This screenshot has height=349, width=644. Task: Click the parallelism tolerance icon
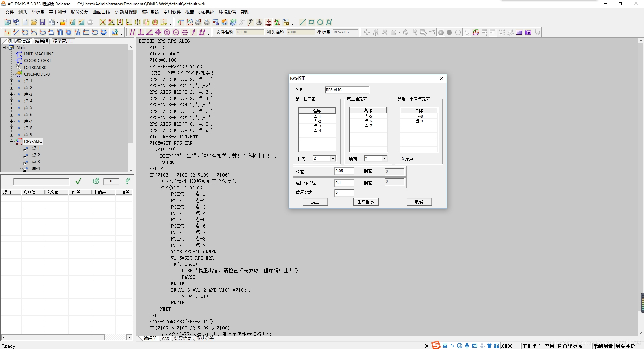coord(132,32)
